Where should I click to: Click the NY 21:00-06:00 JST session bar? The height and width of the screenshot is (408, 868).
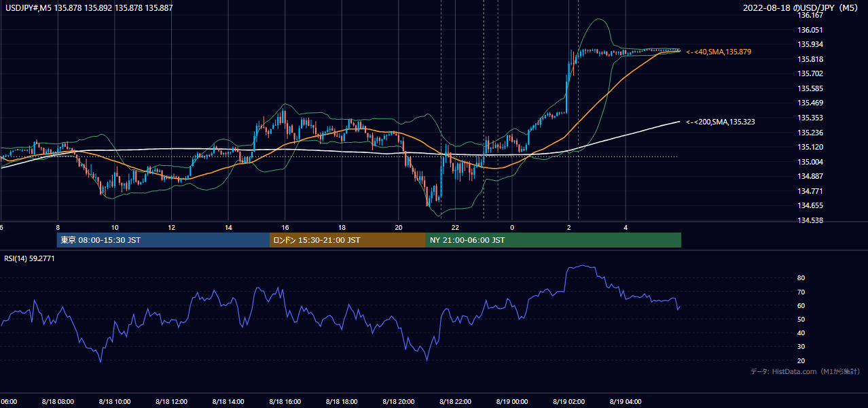coord(554,240)
